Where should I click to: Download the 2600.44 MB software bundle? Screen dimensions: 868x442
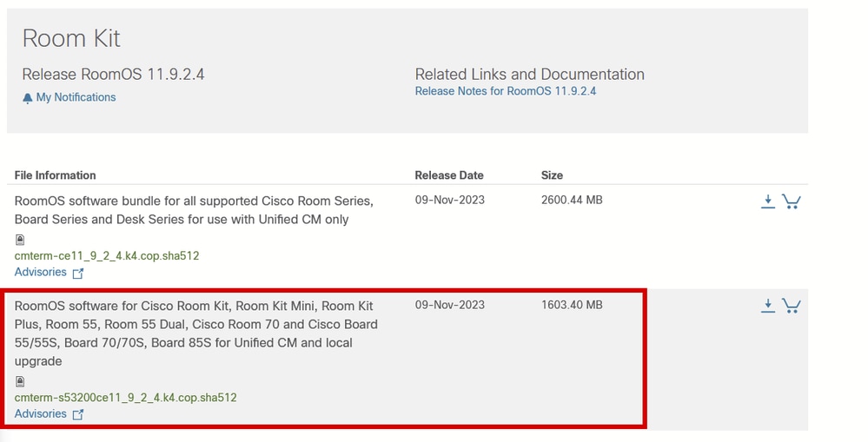tap(768, 201)
